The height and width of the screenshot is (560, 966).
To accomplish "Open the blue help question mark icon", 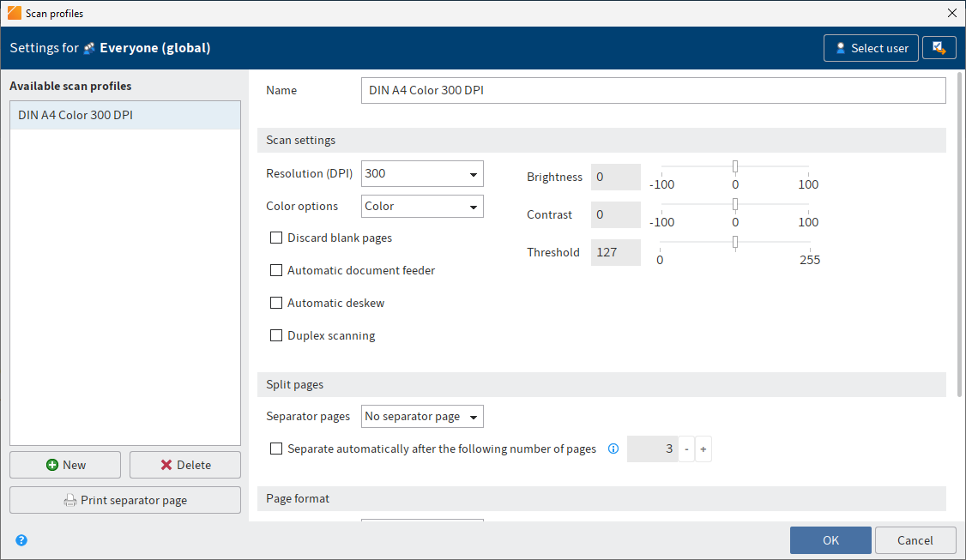I will coord(21,539).
